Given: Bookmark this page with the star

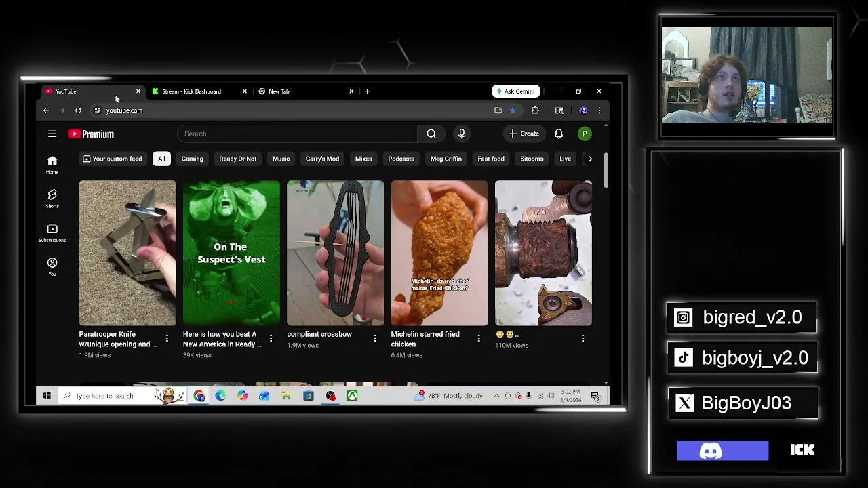Looking at the screenshot, I should coord(513,110).
